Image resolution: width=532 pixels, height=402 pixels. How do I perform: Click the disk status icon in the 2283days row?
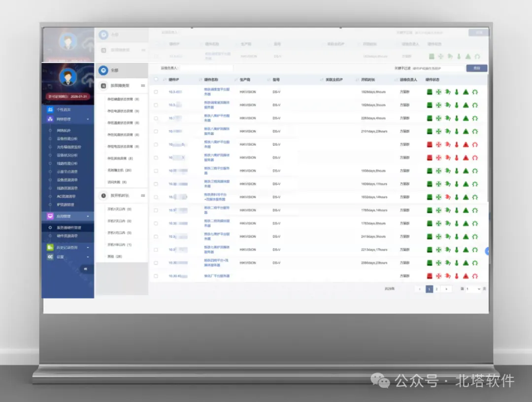click(429, 118)
